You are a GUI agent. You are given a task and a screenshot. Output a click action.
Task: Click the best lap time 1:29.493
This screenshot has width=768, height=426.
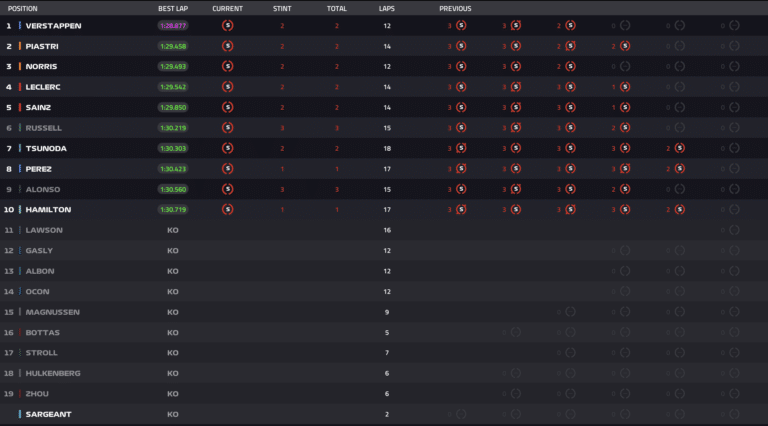173,67
